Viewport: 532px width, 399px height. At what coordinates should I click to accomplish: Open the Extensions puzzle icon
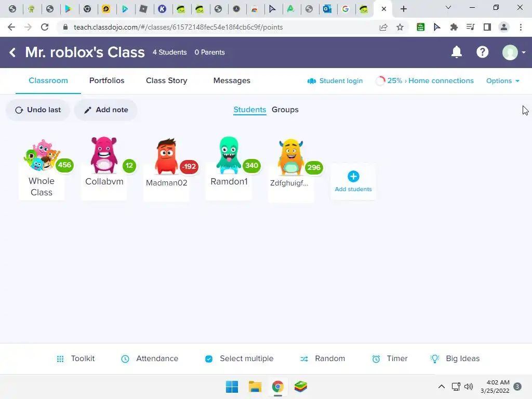[454, 27]
